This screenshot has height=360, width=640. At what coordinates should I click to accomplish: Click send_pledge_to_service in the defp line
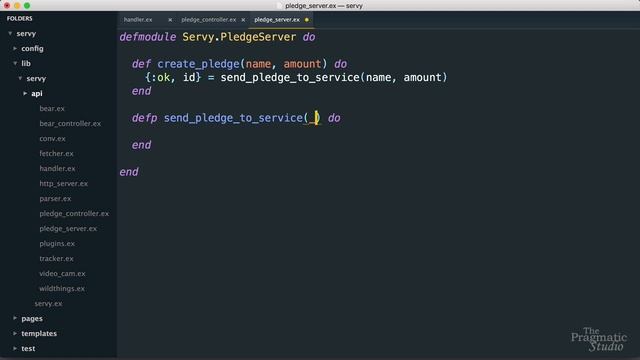(x=233, y=118)
